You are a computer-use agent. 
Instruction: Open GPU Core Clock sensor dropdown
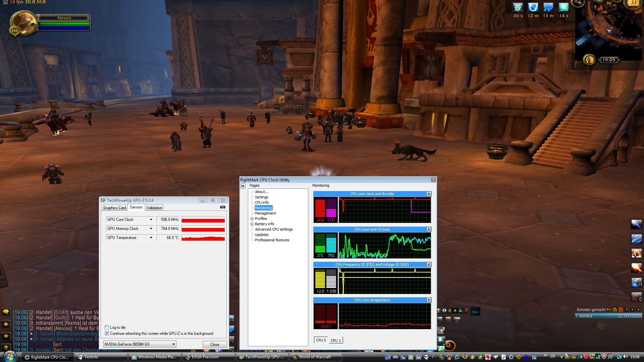(151, 220)
